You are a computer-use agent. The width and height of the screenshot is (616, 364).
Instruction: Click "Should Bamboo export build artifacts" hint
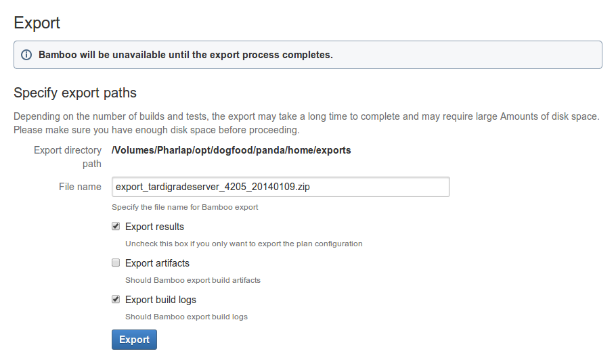pyautogui.click(x=193, y=280)
